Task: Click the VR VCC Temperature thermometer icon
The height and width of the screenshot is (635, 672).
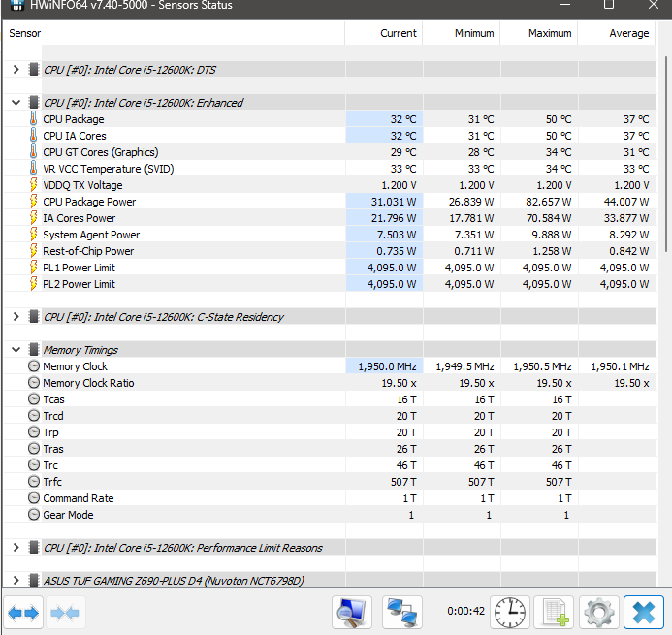Action: click(33, 169)
